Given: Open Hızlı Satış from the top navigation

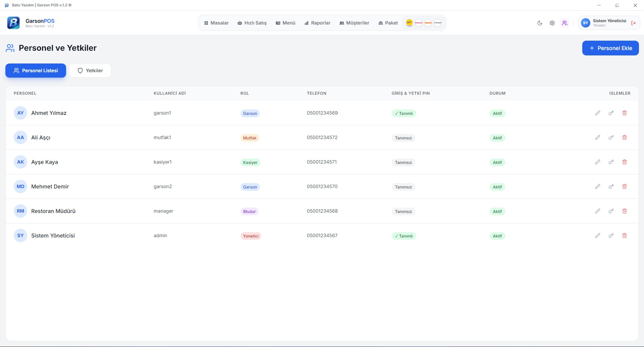Looking at the screenshot, I should coord(252,23).
